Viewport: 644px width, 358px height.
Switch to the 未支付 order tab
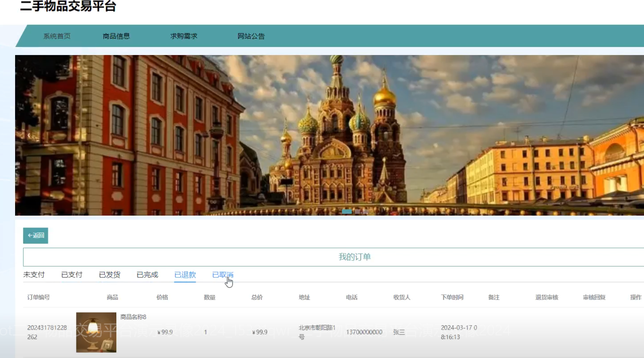coord(34,275)
